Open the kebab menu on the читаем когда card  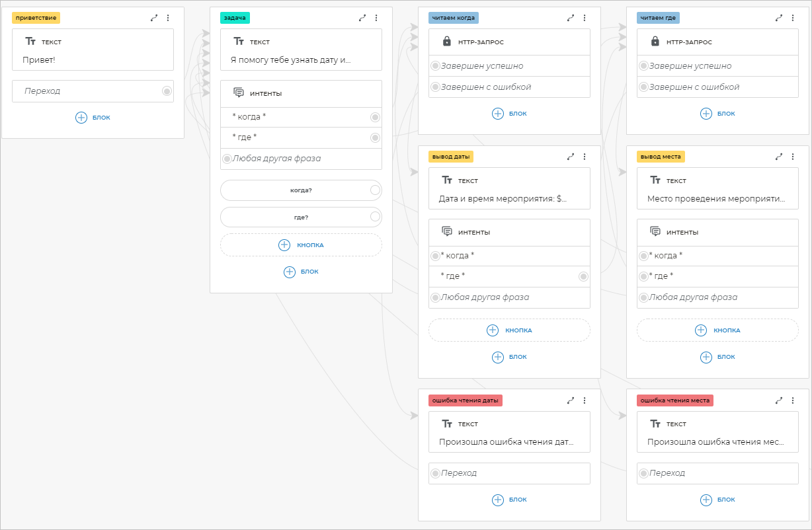(585, 18)
